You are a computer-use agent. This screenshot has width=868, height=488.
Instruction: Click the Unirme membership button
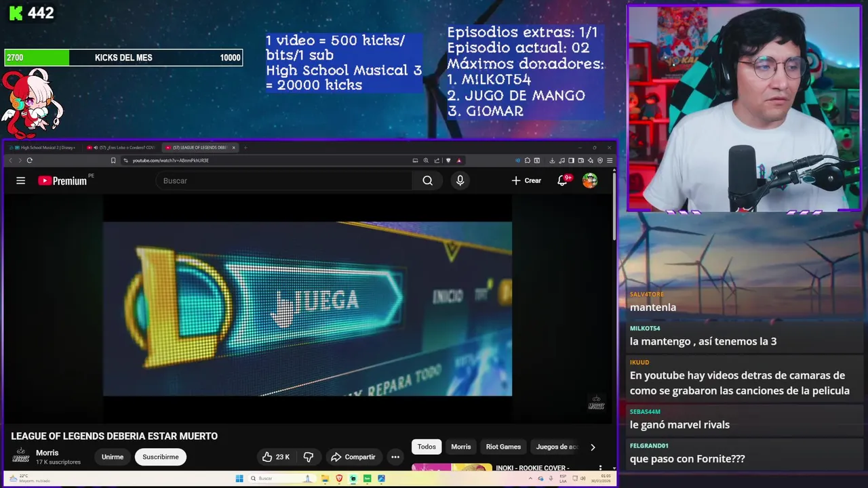(113, 457)
